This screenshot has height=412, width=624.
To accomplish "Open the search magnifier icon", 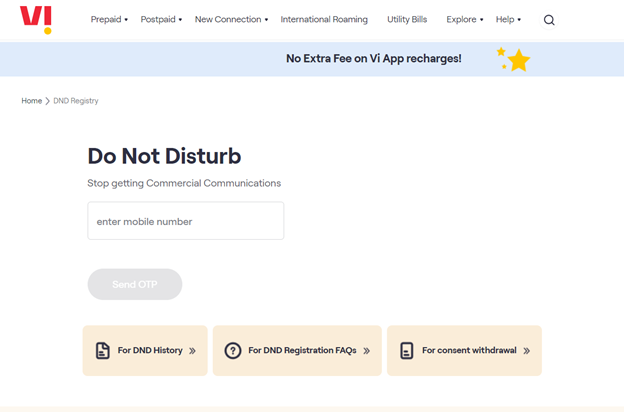I will pyautogui.click(x=549, y=20).
